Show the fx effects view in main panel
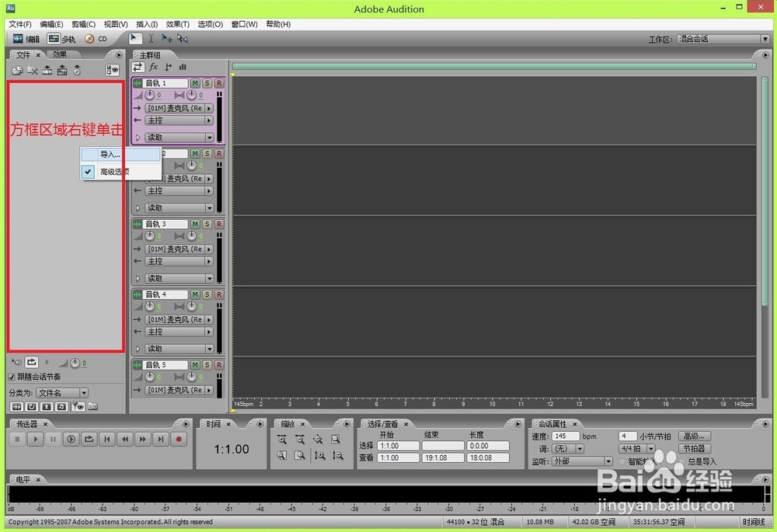The height and width of the screenshot is (532, 777). point(154,67)
